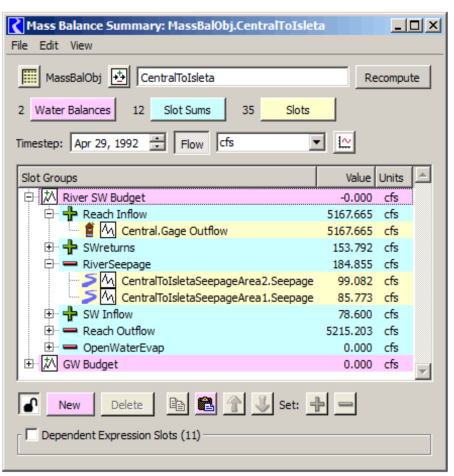Open the View menu
454x476 pixels.
click(81, 45)
